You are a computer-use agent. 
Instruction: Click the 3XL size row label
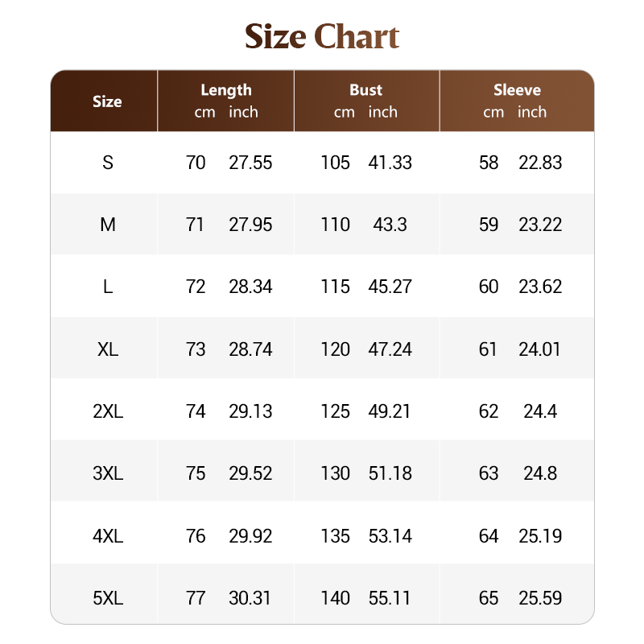pos(108,473)
